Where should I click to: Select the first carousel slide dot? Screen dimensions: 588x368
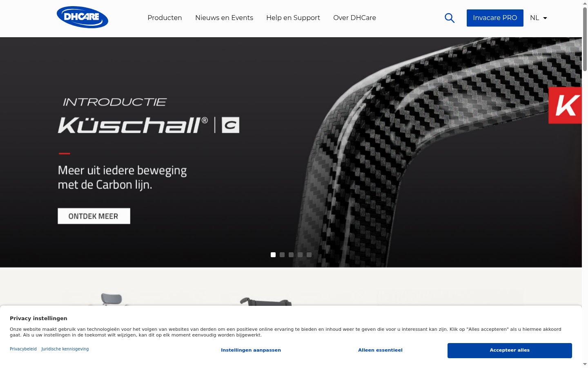click(273, 255)
